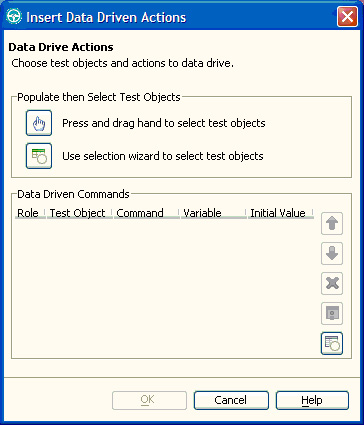Click the Variable column header

tap(214, 213)
